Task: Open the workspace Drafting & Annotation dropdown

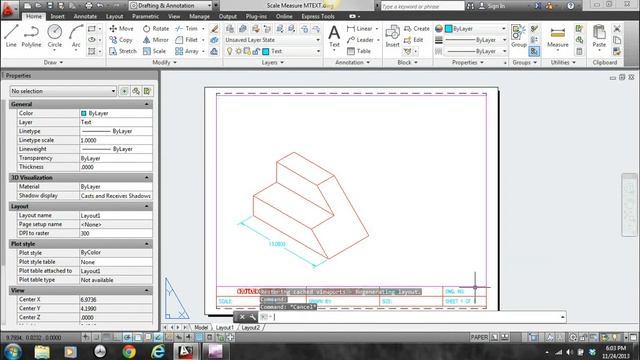Action: coord(171,6)
